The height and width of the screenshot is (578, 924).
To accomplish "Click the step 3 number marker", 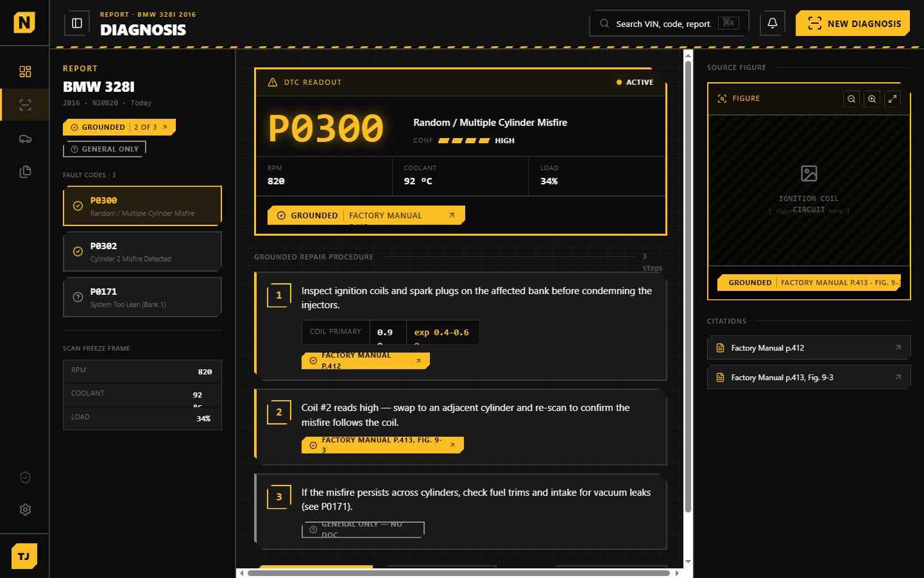I will (x=279, y=497).
